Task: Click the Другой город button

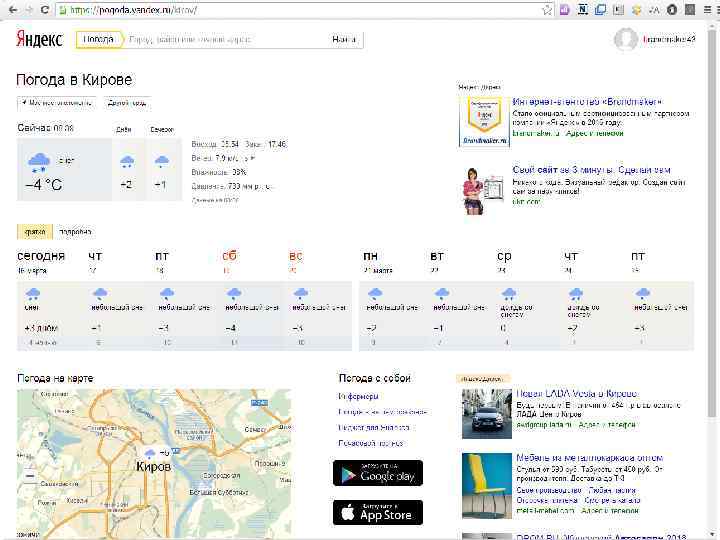Action: point(127,103)
